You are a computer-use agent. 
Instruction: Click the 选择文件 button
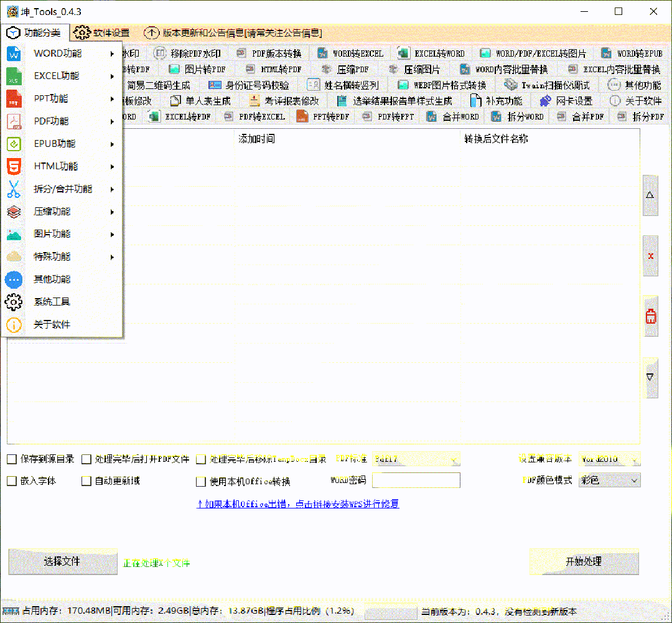[x=63, y=561]
